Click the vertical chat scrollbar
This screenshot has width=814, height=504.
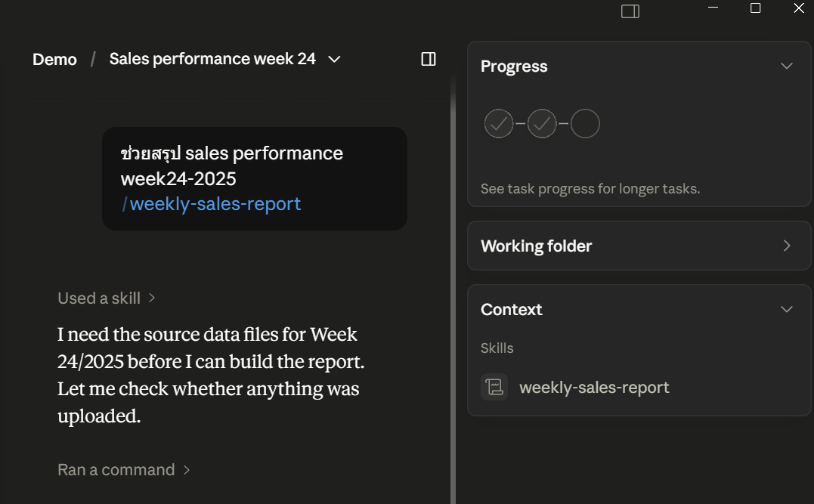(x=453, y=291)
